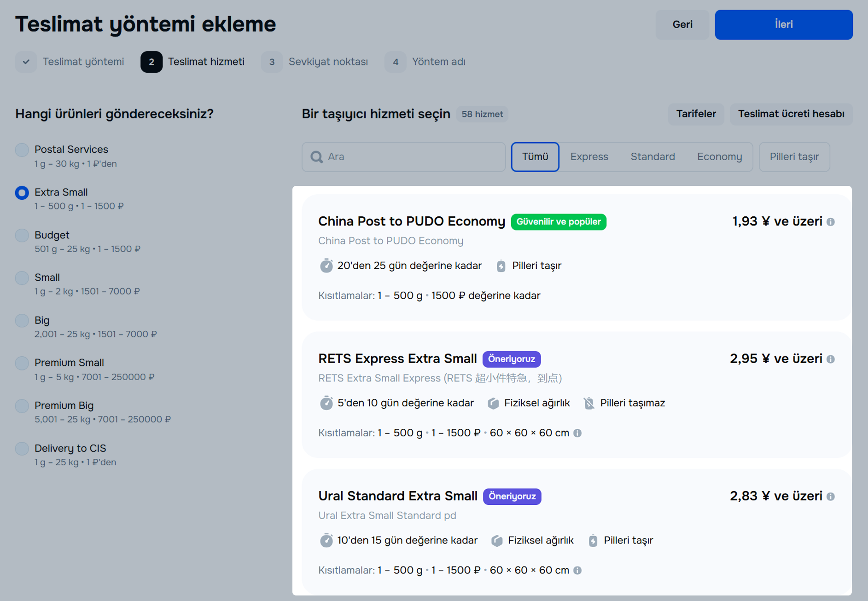This screenshot has width=868, height=601.
Task: Open the Tarifeler page
Action: pos(695,114)
